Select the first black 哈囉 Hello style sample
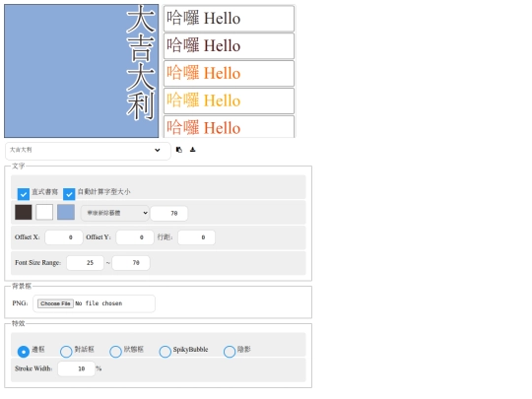The width and height of the screenshot is (532, 399). (x=229, y=19)
